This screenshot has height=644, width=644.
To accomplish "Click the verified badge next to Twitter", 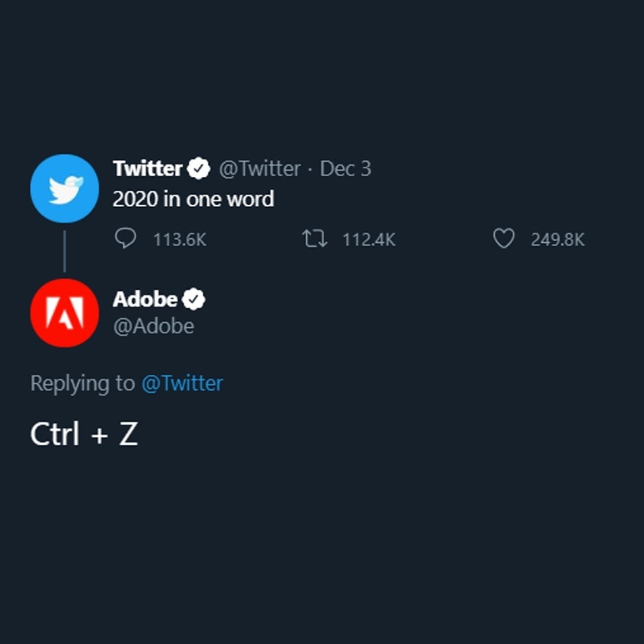I will point(198,169).
